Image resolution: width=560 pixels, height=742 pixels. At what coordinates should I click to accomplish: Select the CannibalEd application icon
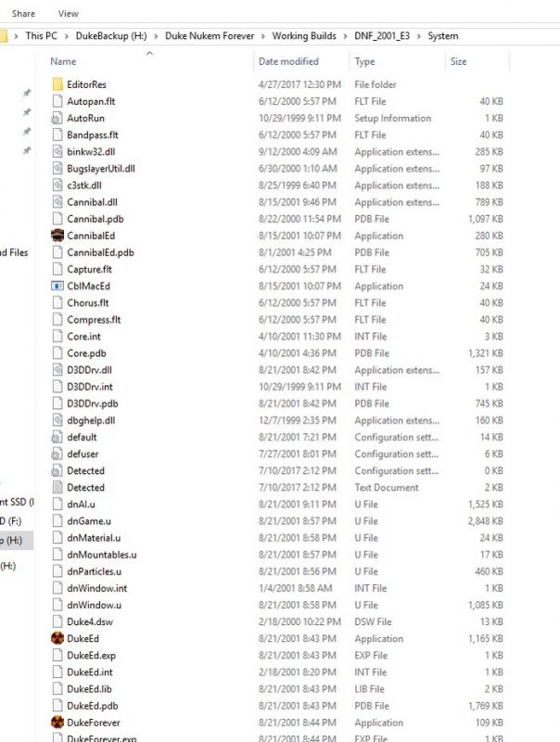tap(57, 236)
